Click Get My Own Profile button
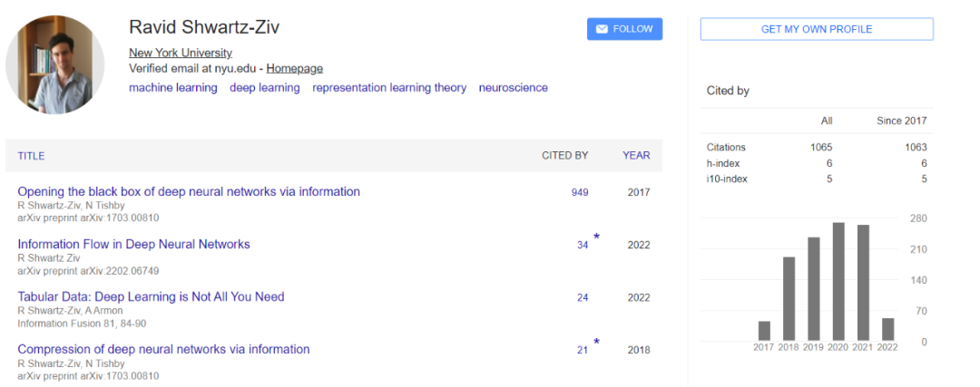This screenshot has width=980, height=387. tap(817, 29)
